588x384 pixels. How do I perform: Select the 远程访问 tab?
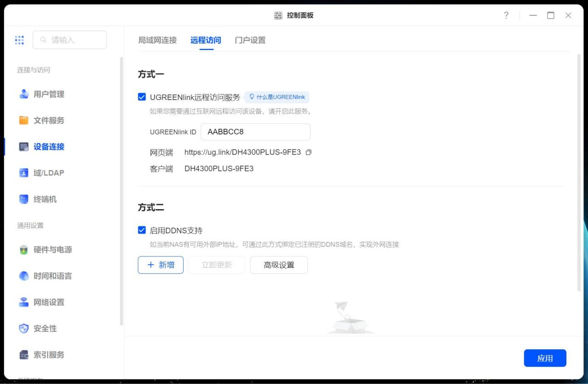206,40
